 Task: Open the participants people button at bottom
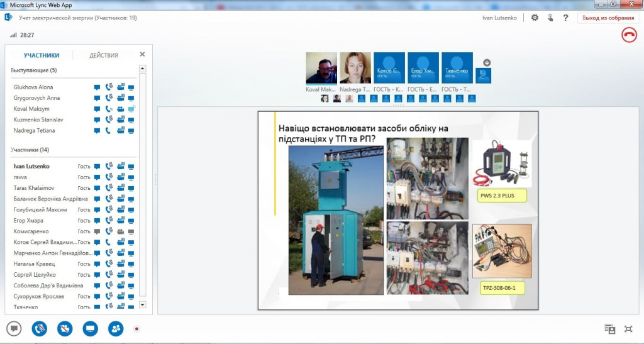point(116,329)
